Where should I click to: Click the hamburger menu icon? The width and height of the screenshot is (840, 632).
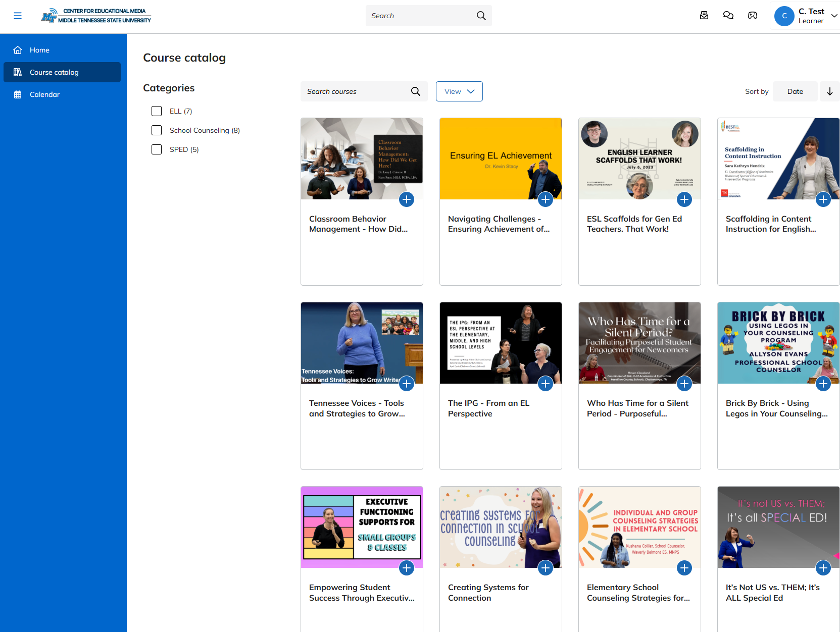[18, 16]
